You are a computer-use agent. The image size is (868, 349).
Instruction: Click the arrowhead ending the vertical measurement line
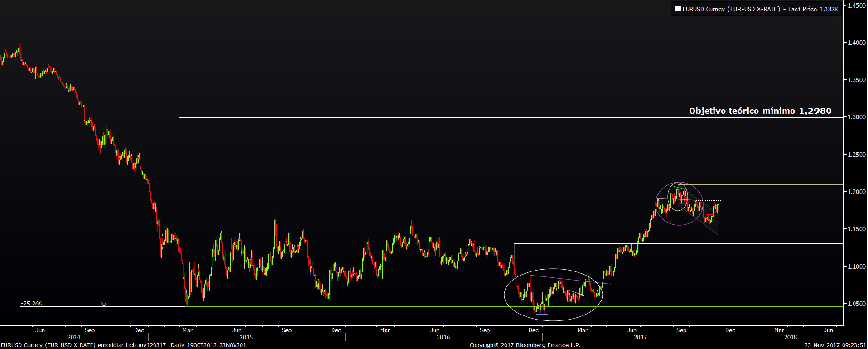pyautogui.click(x=104, y=304)
